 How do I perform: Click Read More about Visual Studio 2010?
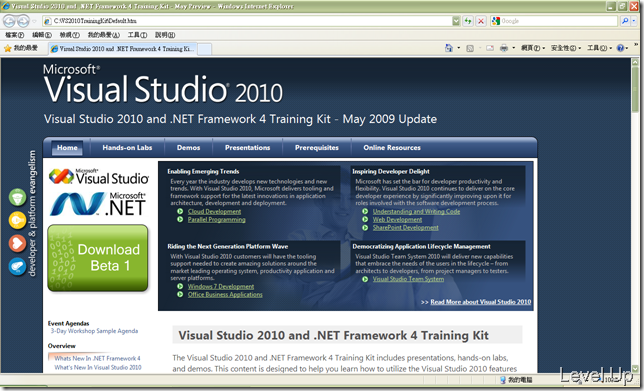tap(481, 302)
